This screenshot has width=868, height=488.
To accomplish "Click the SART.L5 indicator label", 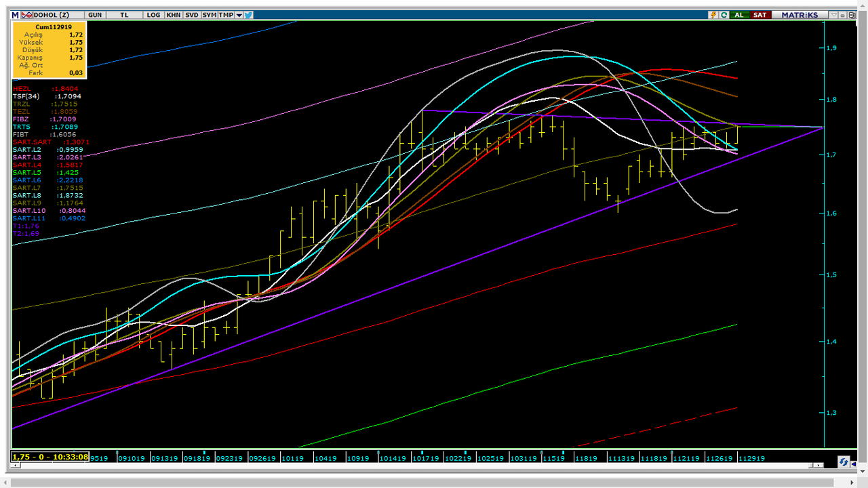I will tap(27, 173).
